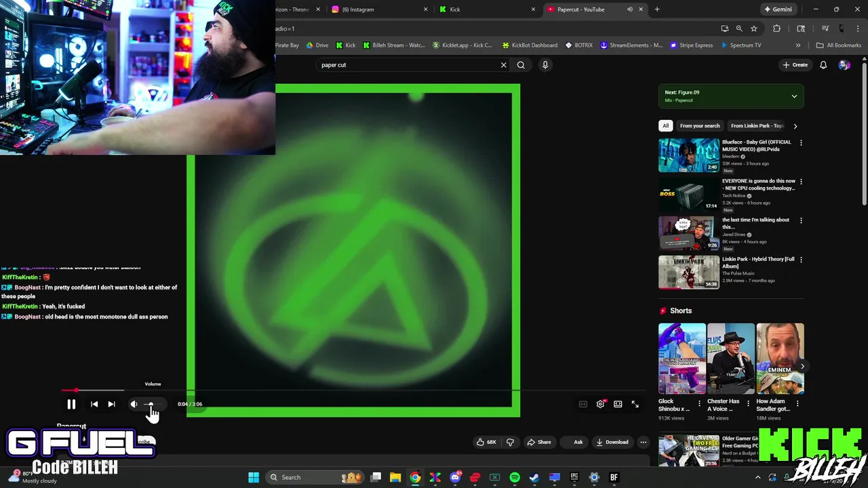This screenshot has width=868, height=488.
Task: Open YouTube notifications bell
Action: coord(823,65)
